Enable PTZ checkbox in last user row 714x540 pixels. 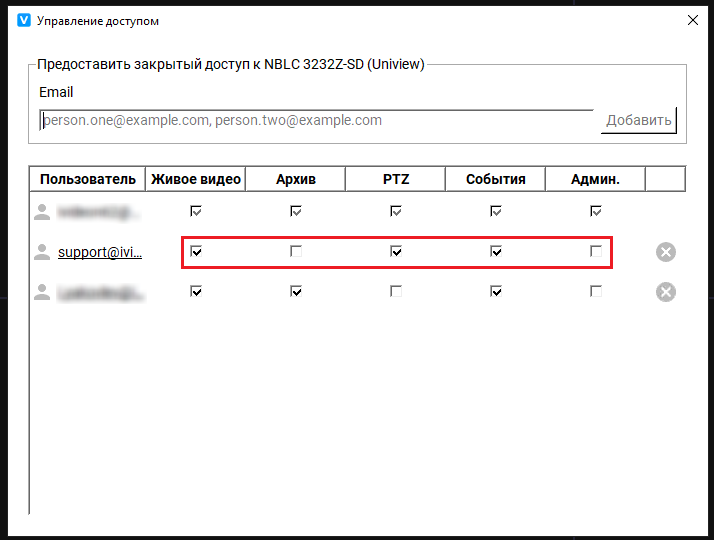click(396, 291)
